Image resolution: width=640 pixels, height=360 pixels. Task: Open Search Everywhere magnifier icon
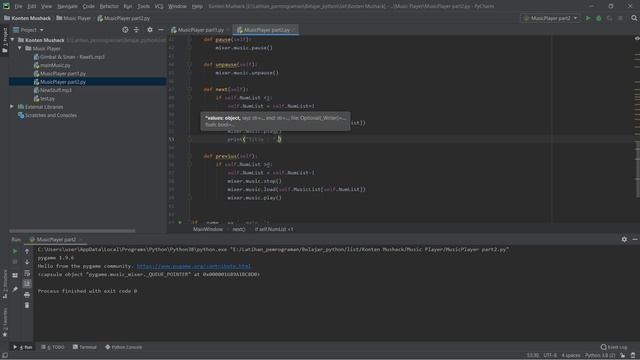click(x=634, y=18)
